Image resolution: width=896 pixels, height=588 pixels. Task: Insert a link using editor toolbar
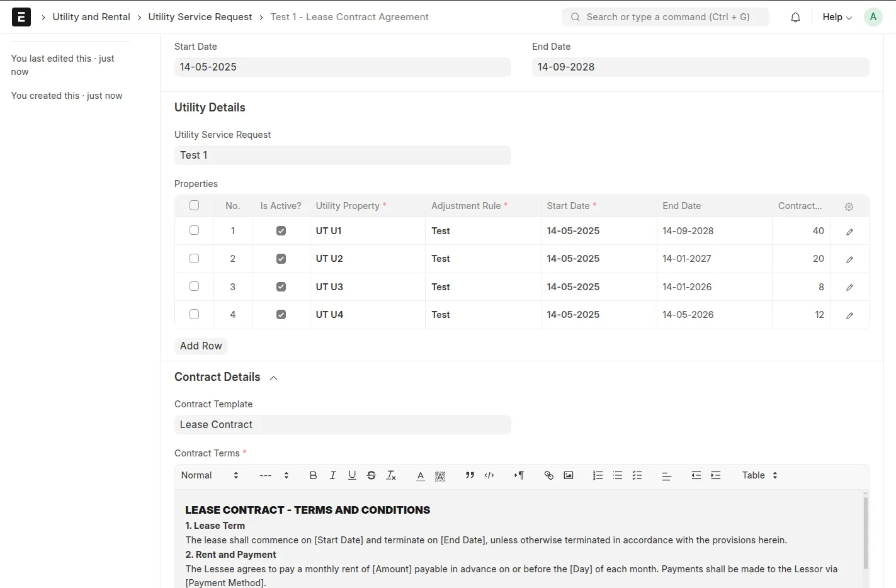(548, 475)
